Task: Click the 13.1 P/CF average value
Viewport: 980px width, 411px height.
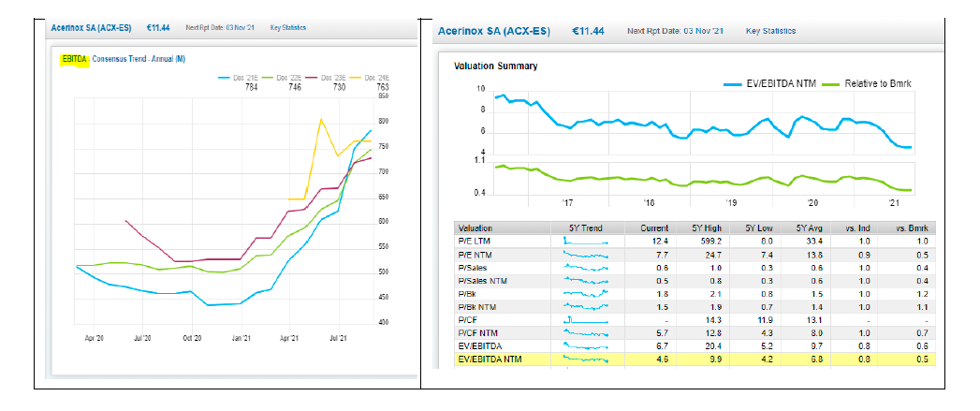Action: pos(817,319)
